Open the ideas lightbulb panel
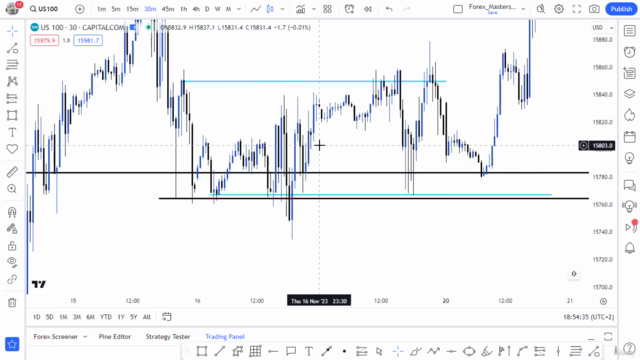The image size is (640, 360). (x=629, y=158)
